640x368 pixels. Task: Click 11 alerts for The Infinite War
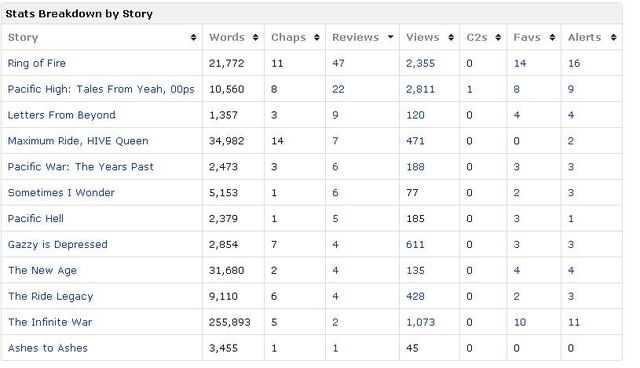click(574, 322)
